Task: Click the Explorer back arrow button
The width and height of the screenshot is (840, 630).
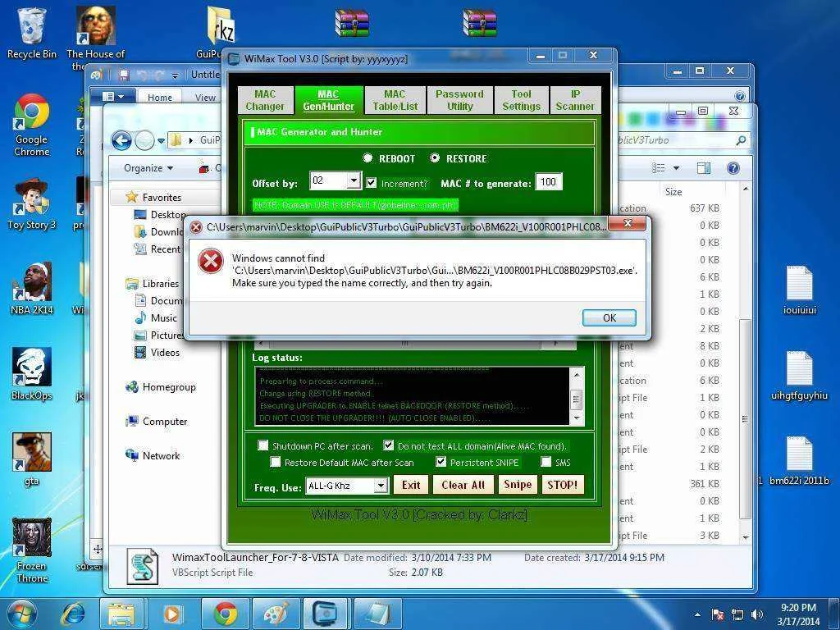Action: point(121,140)
